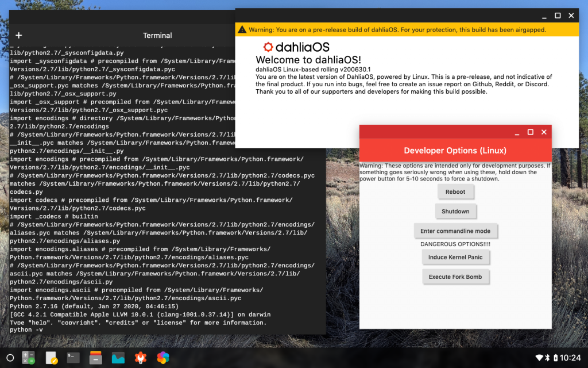
Task: Click the Induce Kernel Panic button
Action: pyautogui.click(x=455, y=257)
